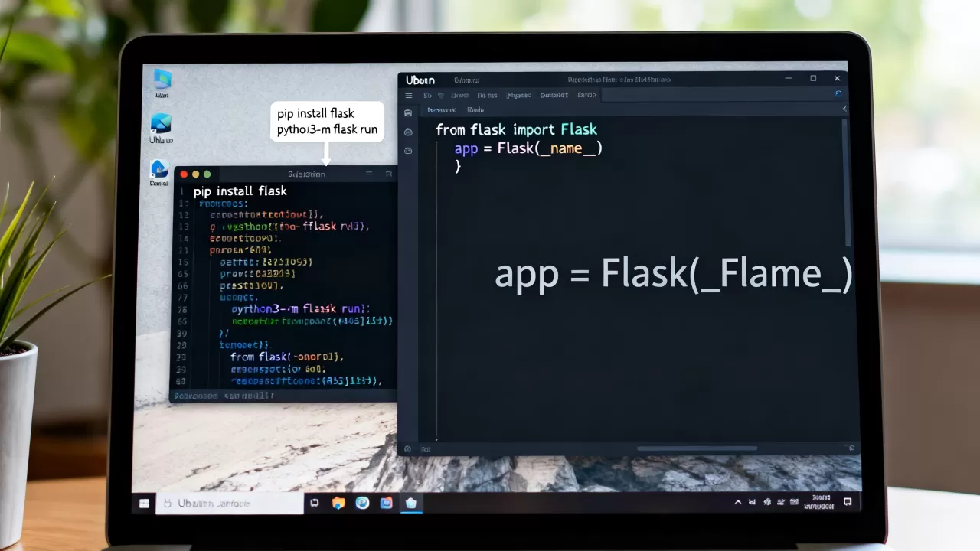This screenshot has height=551, width=980.
Task: Click the 'from flask' line in terminal
Action: [x=287, y=357]
